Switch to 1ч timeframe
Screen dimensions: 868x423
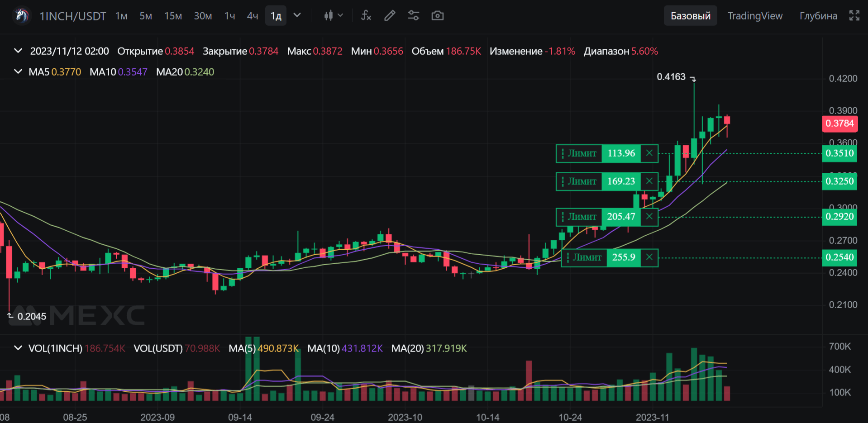[x=230, y=16]
